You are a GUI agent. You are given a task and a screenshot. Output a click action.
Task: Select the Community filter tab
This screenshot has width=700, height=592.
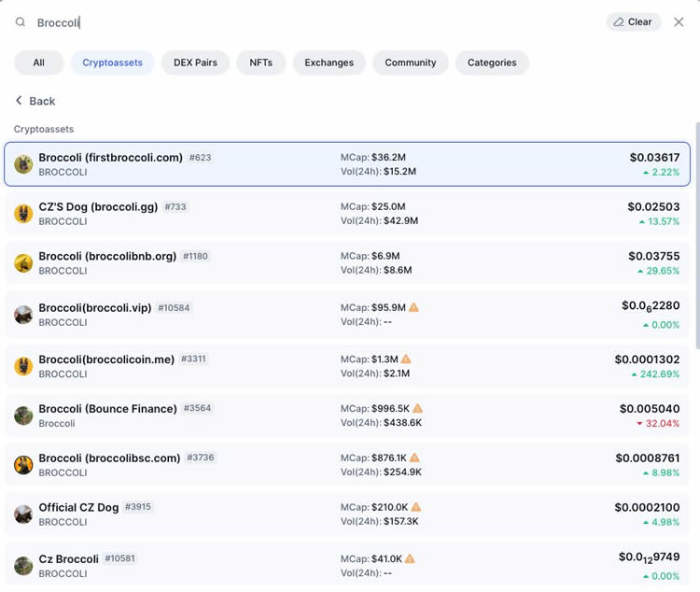(x=411, y=63)
